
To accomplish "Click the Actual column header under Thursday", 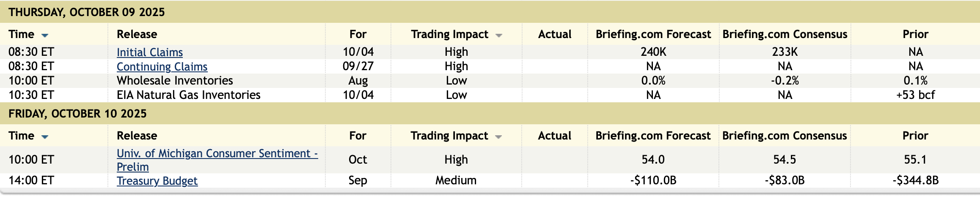I will [554, 34].
